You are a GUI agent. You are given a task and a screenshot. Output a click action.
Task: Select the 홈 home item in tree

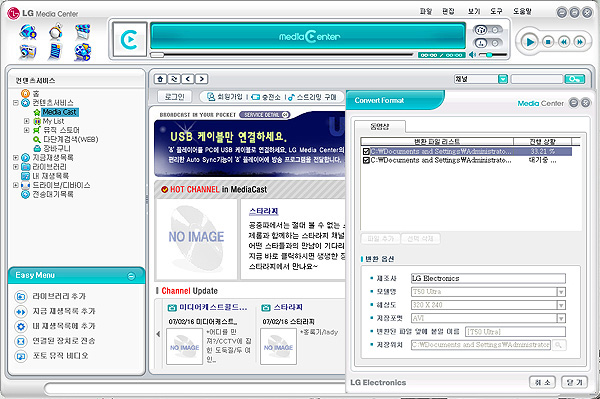[x=31, y=93]
